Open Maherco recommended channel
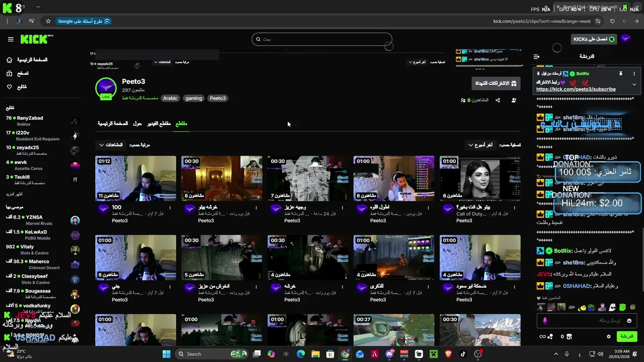 tap(43, 264)
